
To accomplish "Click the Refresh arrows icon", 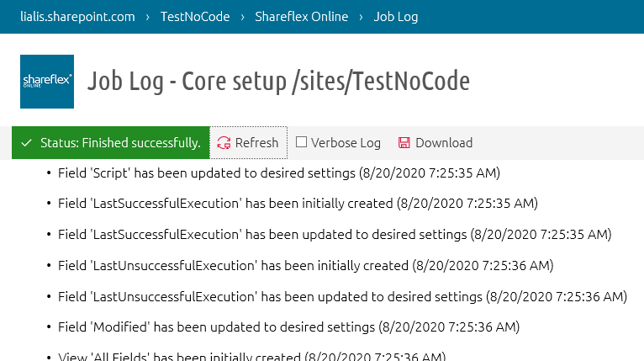I will 224,143.
